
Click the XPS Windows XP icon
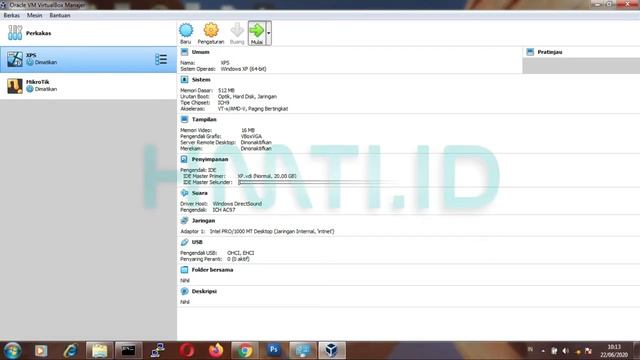click(x=15, y=59)
